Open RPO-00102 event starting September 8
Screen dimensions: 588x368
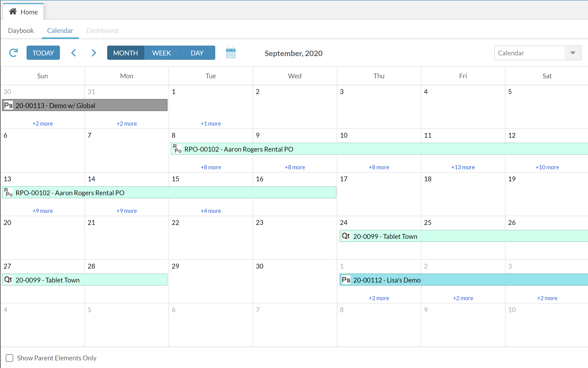pyautogui.click(x=380, y=149)
